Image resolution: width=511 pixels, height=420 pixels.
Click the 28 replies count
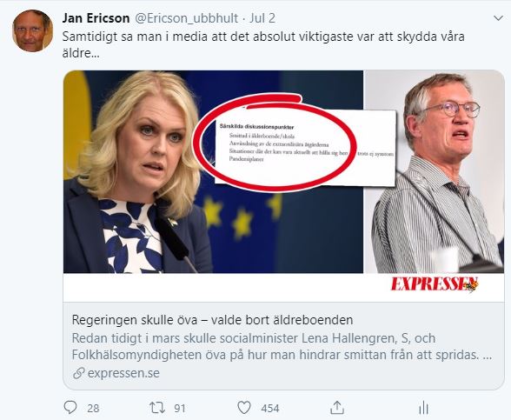click(x=93, y=409)
